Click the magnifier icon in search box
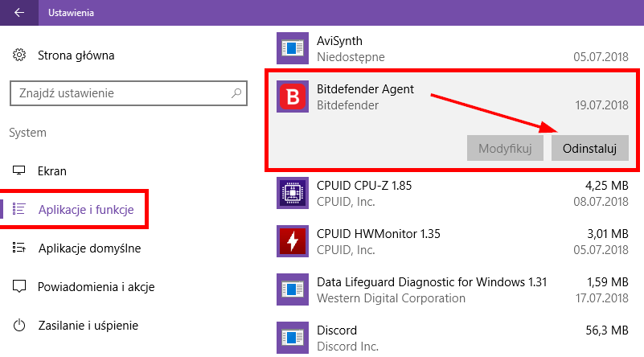Image resolution: width=644 pixels, height=357 pixels. 236,93
